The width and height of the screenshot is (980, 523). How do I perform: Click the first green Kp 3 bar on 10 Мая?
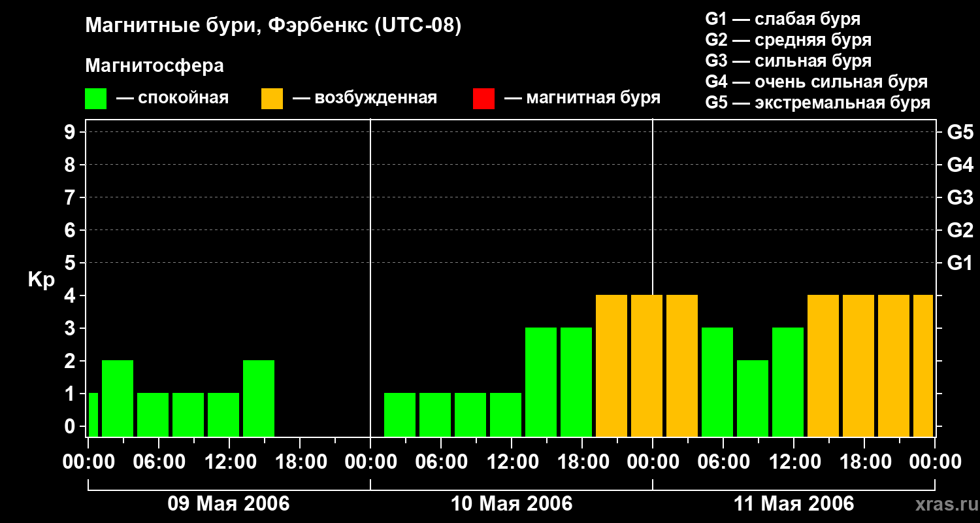tap(541, 382)
